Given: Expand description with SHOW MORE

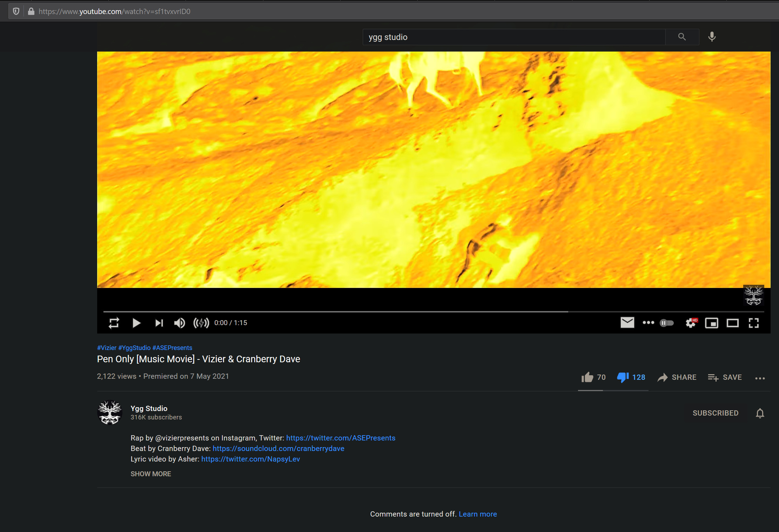Looking at the screenshot, I should tap(151, 474).
